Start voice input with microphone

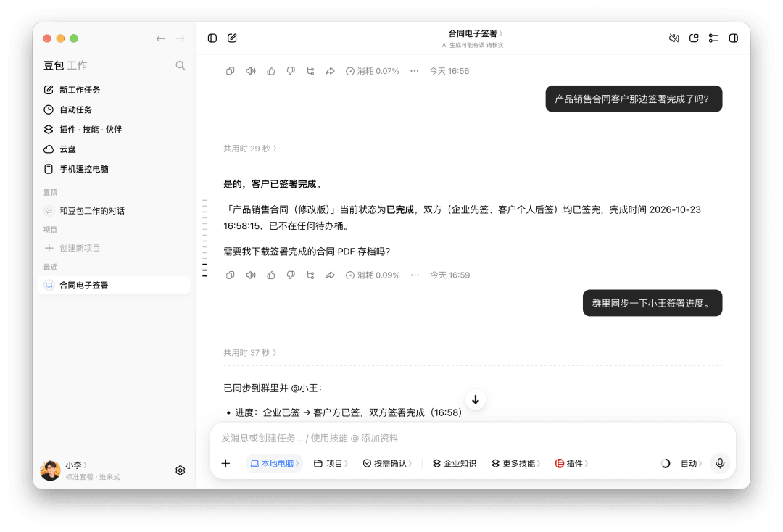(720, 463)
